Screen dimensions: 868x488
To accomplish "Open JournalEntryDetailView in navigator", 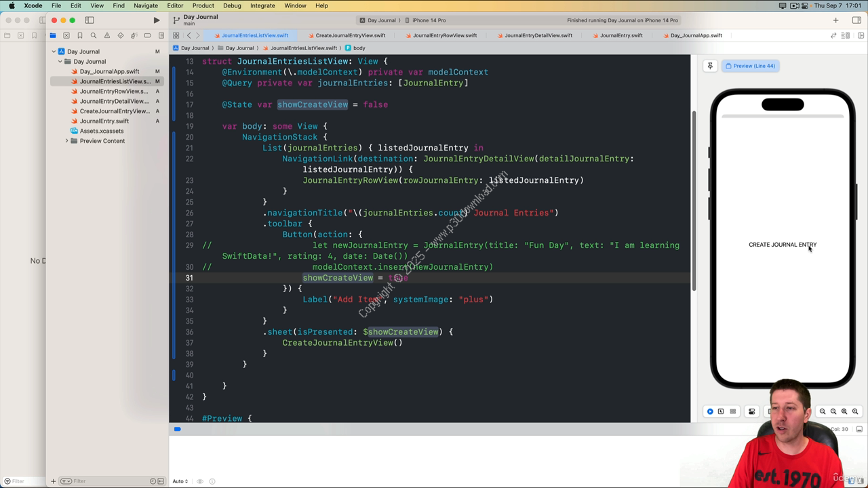I will click(x=114, y=101).
